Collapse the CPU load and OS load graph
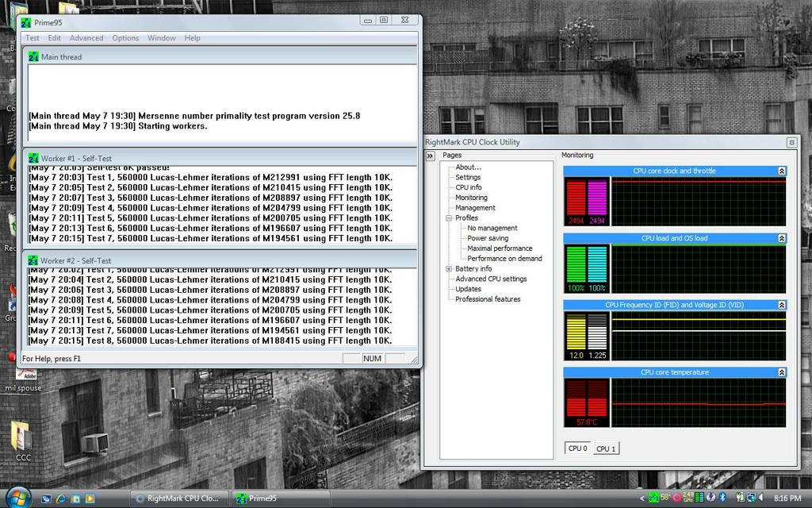Image resolution: width=812 pixels, height=508 pixels. pos(781,238)
